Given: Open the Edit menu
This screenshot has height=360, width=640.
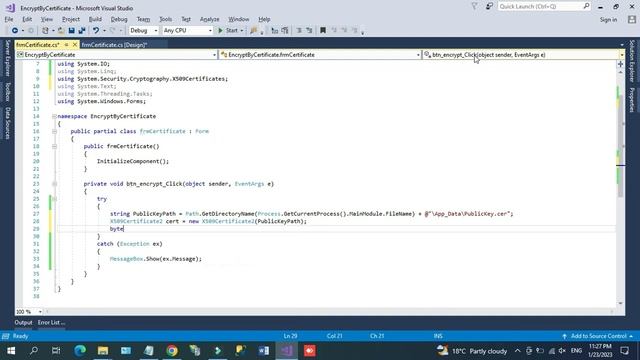Looking at the screenshot, I should tap(27, 19).
